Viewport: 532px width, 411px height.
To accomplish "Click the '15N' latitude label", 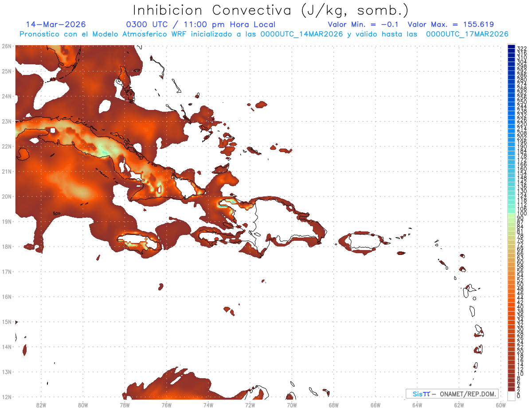I will click(6, 322).
